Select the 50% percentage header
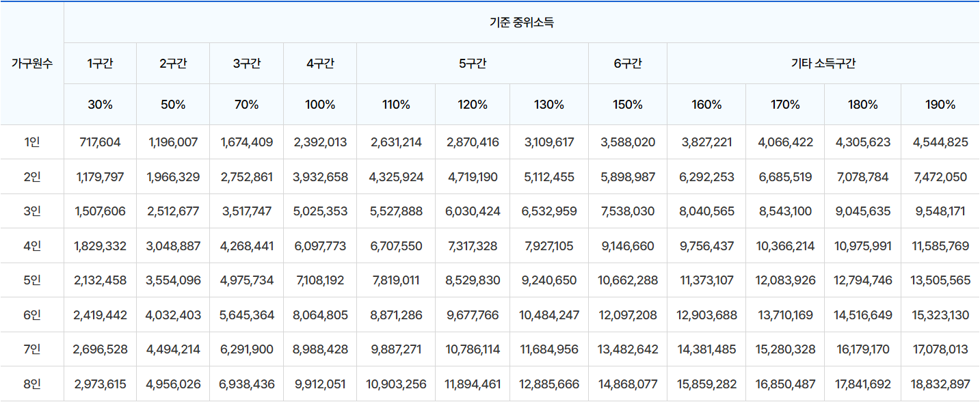The image size is (980, 402). (173, 105)
